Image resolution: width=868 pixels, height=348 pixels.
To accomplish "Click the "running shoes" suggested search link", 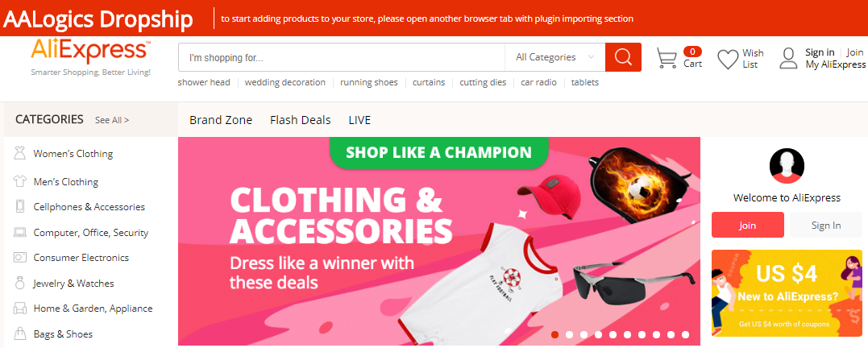I will [368, 82].
